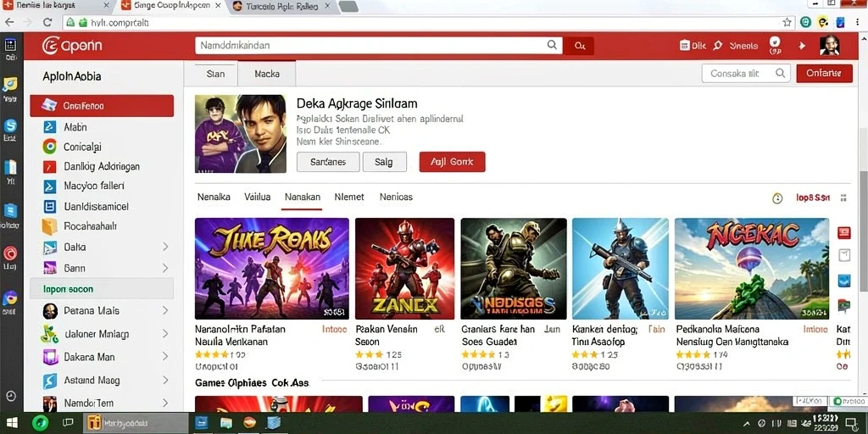Switch to the Sian tab
Image resolution: width=868 pixels, height=434 pixels.
click(x=215, y=74)
